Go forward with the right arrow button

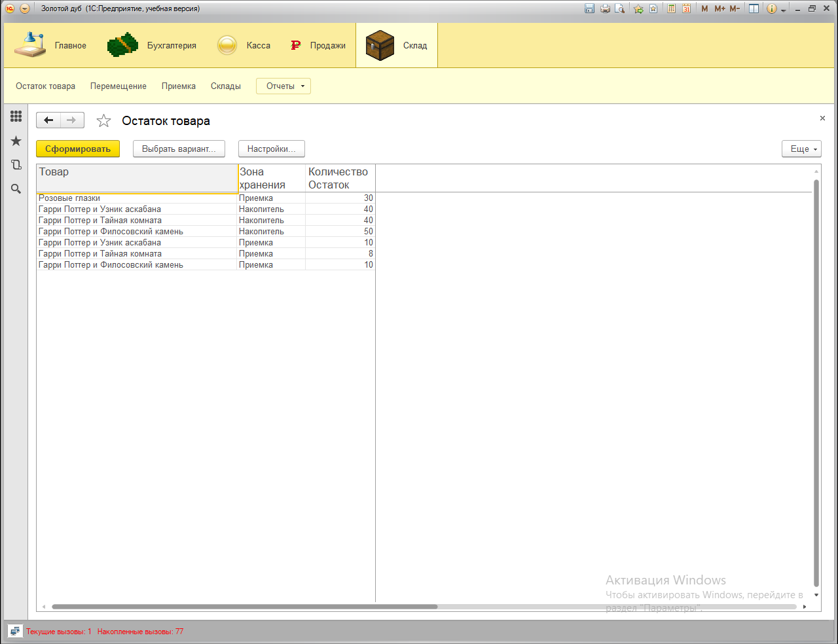click(x=72, y=120)
